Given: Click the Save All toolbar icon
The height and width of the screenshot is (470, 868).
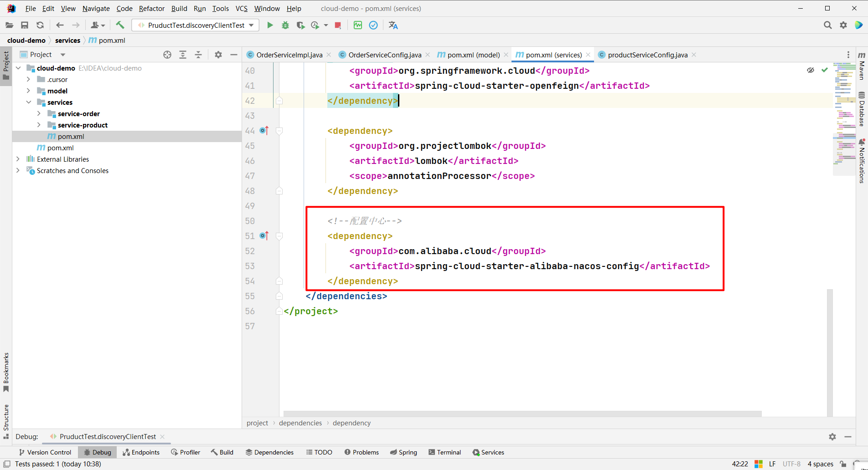Looking at the screenshot, I should [25, 26].
